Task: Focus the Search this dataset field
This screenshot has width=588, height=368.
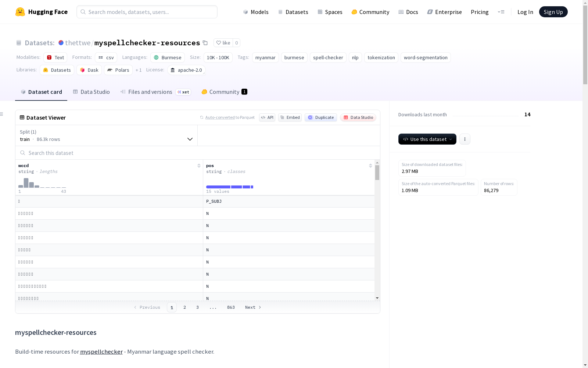Action: (198, 153)
